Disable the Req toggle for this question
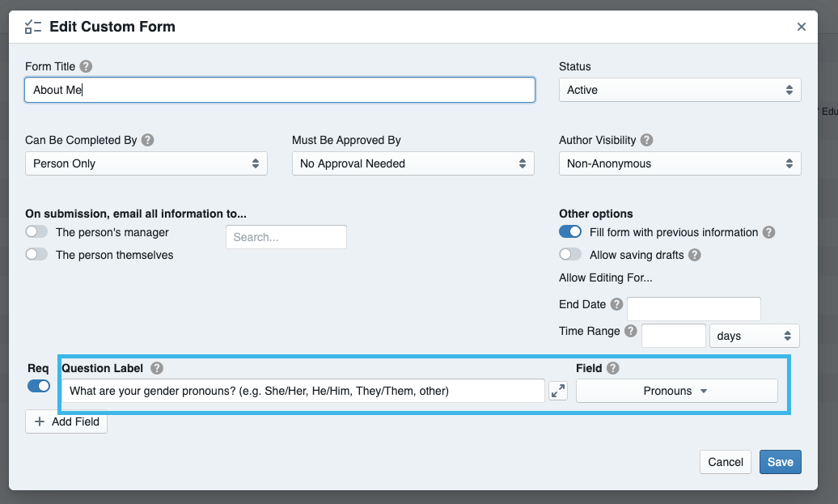This screenshot has width=838, height=504. point(39,387)
